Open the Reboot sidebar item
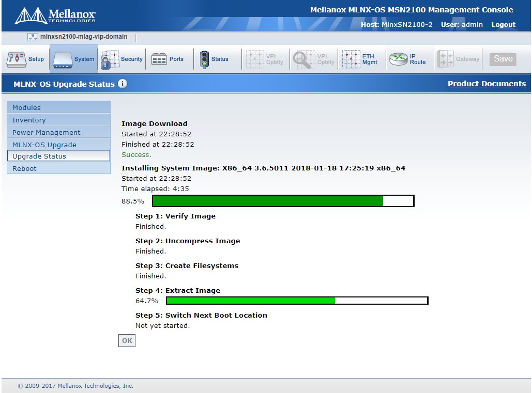 59,168
